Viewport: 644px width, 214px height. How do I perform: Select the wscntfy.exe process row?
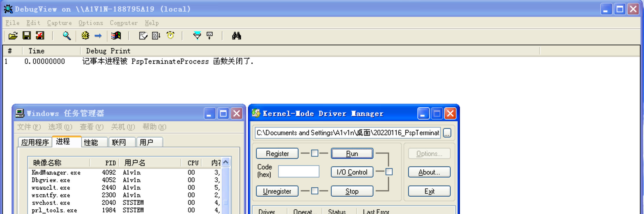click(x=125, y=195)
